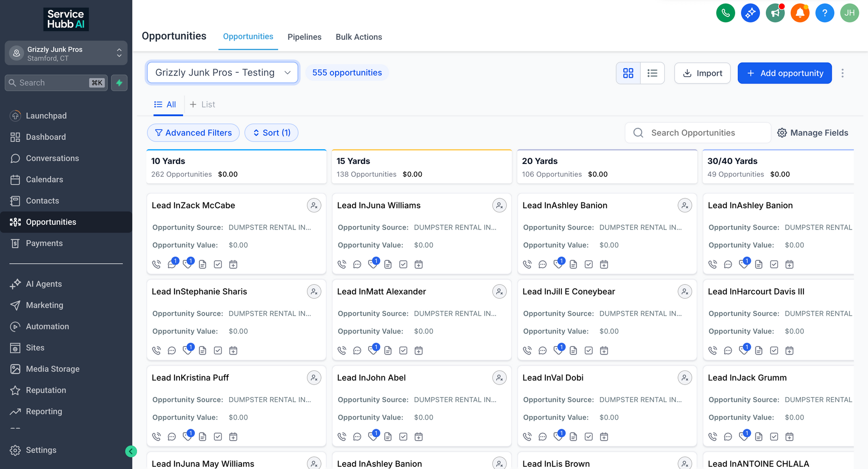
Task: Open the Sort (1) options
Action: (271, 133)
